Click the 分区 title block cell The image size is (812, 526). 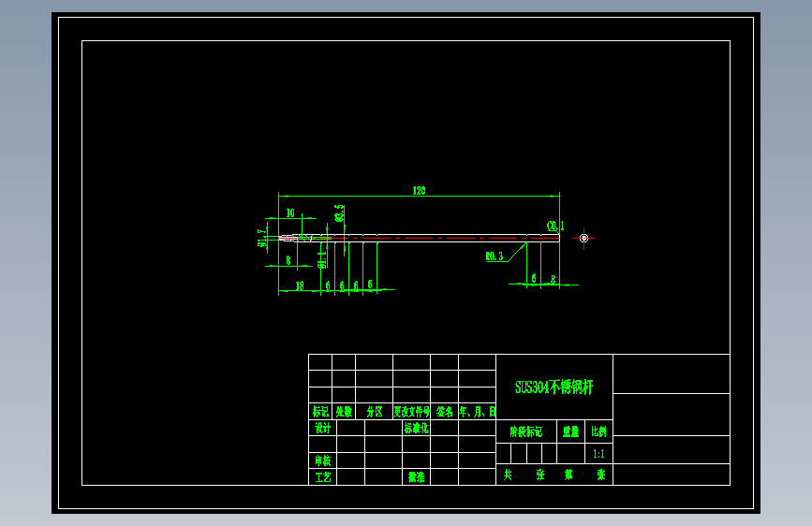(x=375, y=412)
